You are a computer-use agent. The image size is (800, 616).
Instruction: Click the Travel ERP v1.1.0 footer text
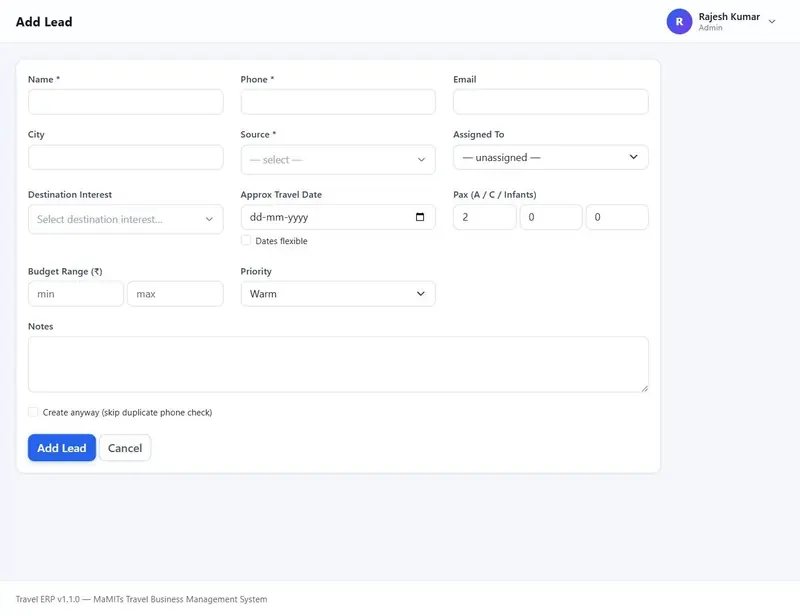pos(141,599)
